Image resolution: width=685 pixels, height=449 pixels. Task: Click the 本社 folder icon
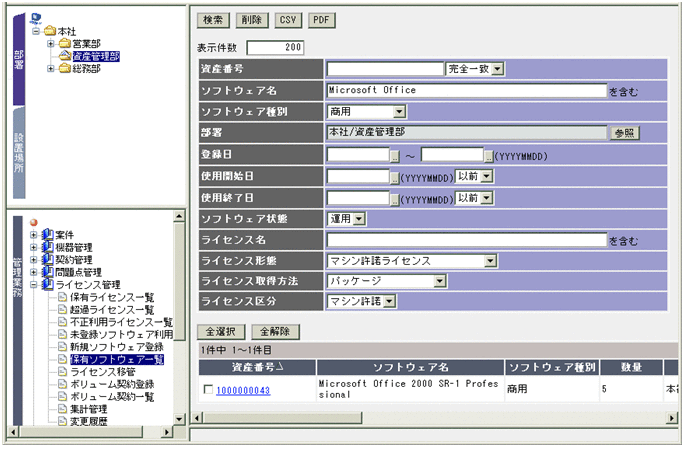coord(50,31)
